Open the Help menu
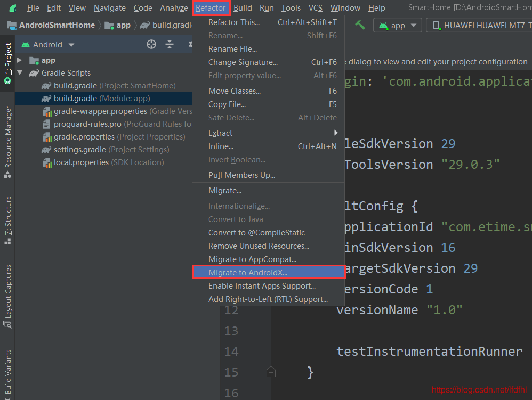The height and width of the screenshot is (400, 532). tap(376, 8)
